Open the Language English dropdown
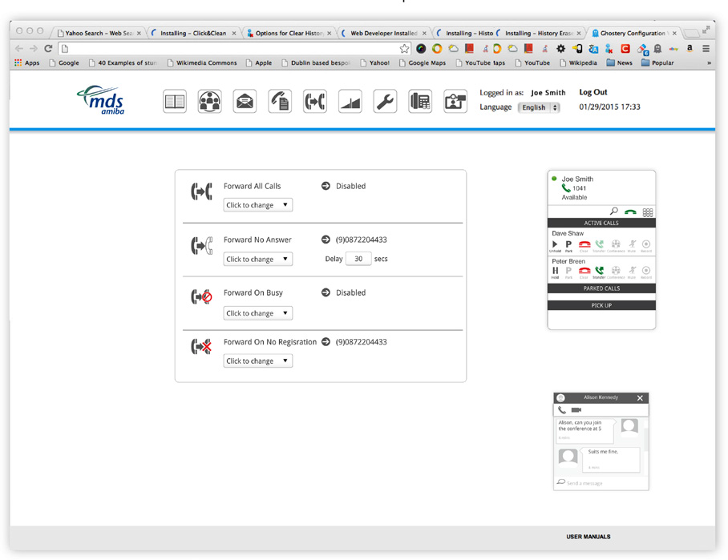728x560 pixels. coord(539,107)
